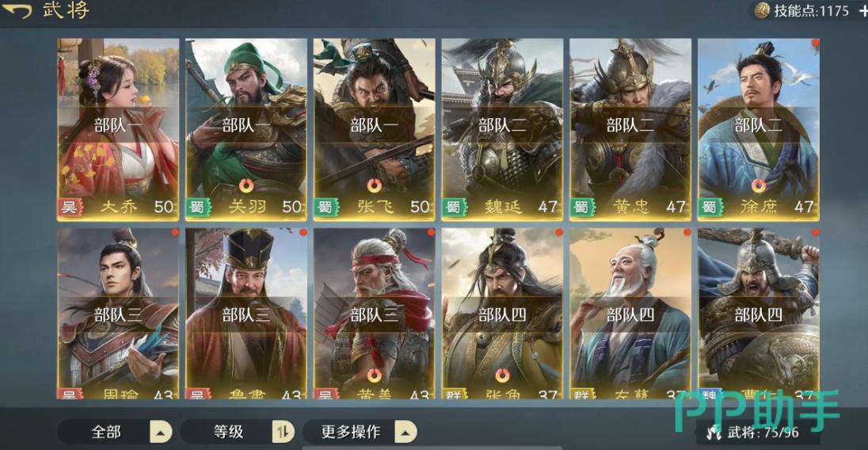
Task: Open the 黄忠 general card
Action: click(630, 129)
